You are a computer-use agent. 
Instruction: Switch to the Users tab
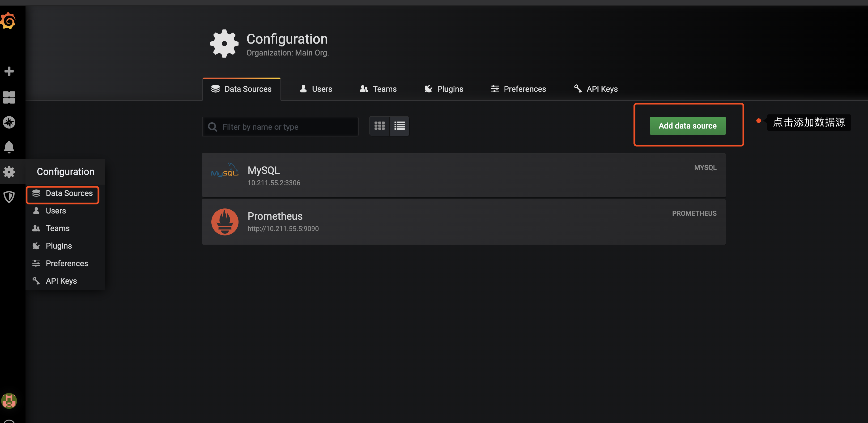tap(316, 89)
